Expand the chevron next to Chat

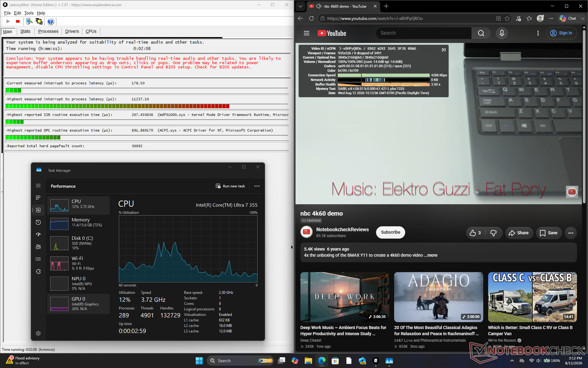pos(582,18)
